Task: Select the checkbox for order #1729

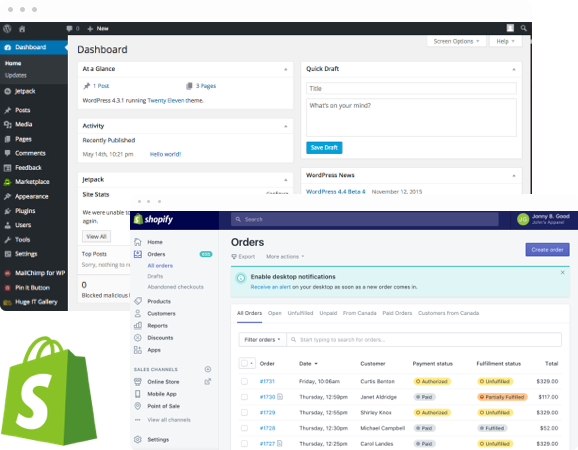Action: pos(244,412)
